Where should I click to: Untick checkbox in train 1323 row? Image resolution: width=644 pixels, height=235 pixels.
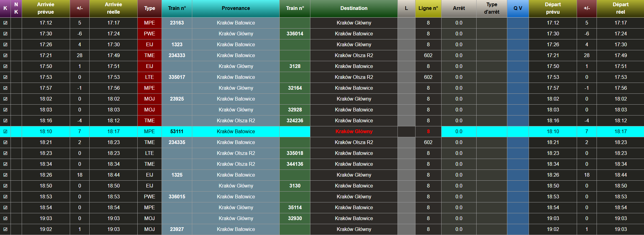tap(5, 44)
